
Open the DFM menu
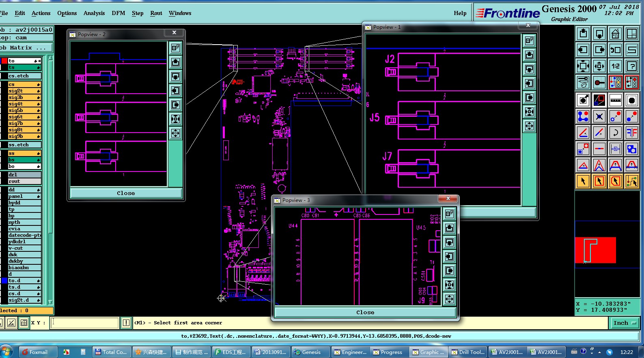tap(118, 13)
